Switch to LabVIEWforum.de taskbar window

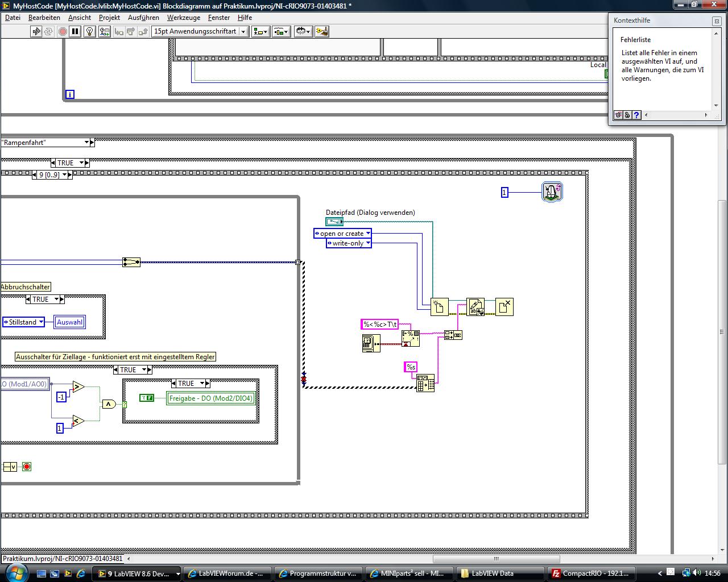click(226, 573)
